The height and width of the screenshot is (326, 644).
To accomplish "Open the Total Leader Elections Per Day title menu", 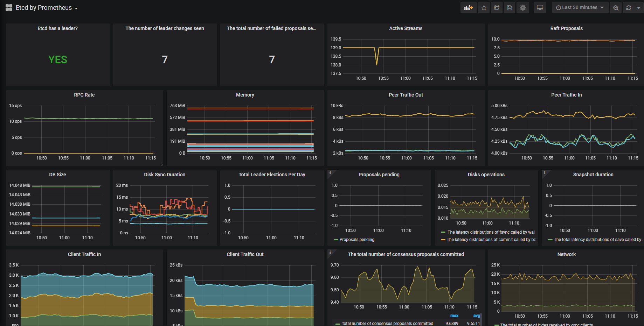I will point(272,175).
